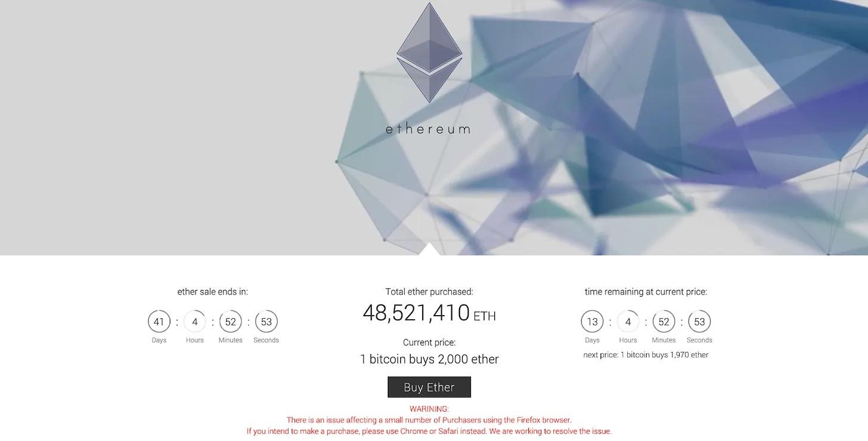The height and width of the screenshot is (441, 868).
Task: Click the 52 Minutes circle in price countdown
Action: click(x=664, y=322)
